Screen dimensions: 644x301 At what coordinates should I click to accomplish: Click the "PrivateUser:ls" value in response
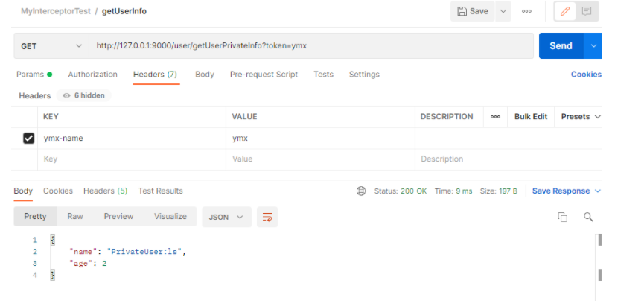(x=144, y=252)
